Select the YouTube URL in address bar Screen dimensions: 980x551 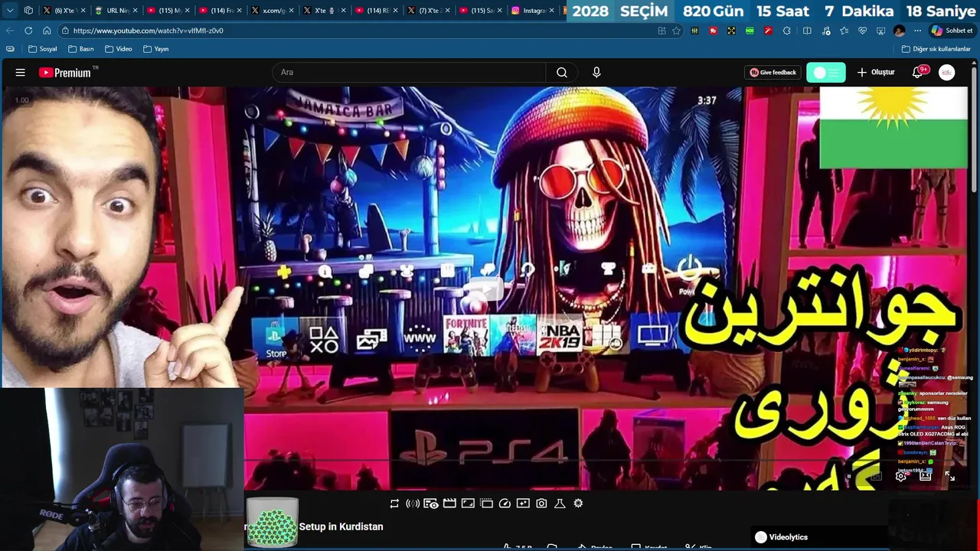(x=149, y=31)
